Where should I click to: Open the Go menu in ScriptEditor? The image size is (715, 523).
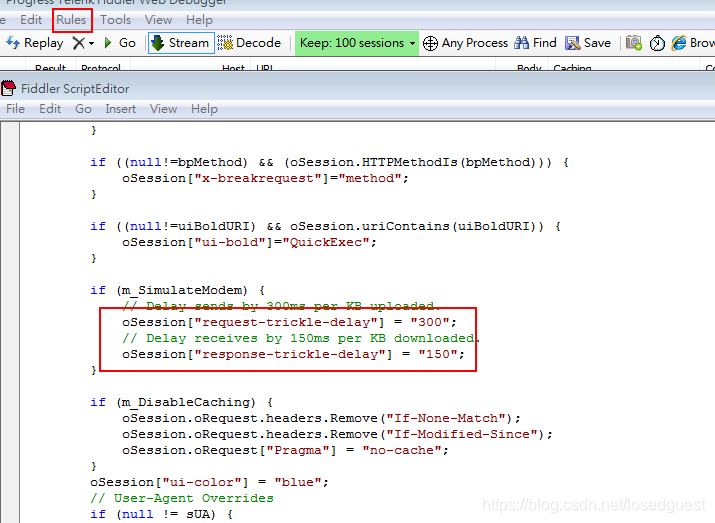pyautogui.click(x=83, y=109)
